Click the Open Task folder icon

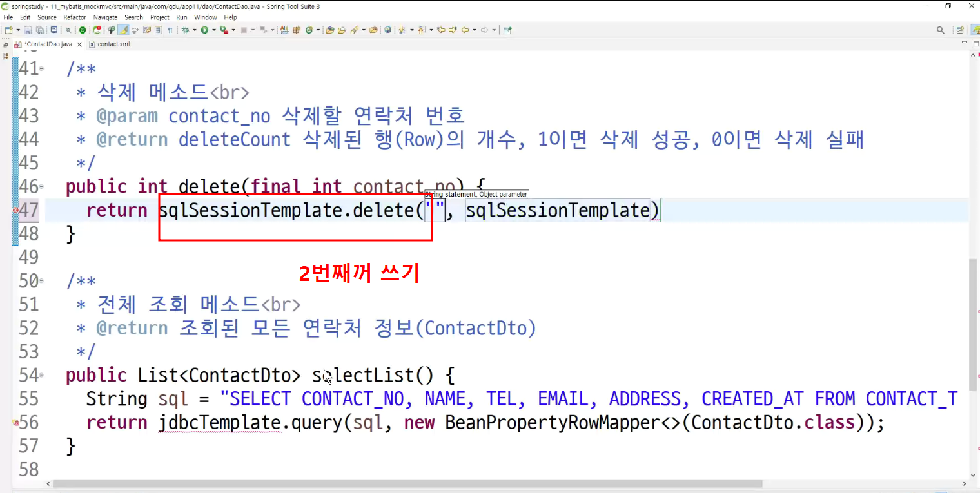pyautogui.click(x=341, y=30)
